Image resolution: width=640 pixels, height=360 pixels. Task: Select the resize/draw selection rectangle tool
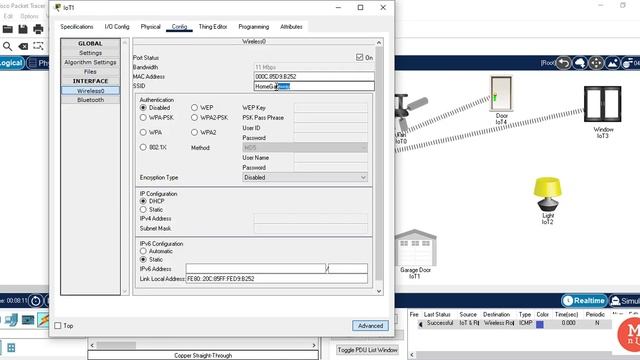coord(38,46)
